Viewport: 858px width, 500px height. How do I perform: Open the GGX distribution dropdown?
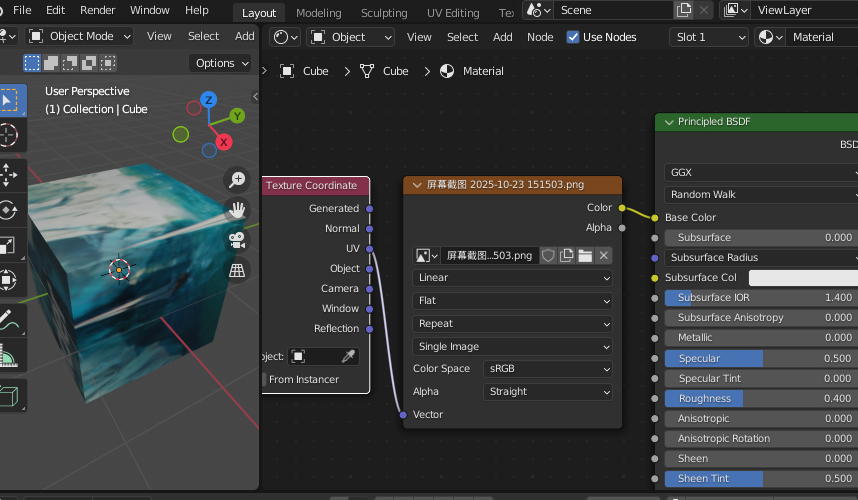(x=761, y=173)
